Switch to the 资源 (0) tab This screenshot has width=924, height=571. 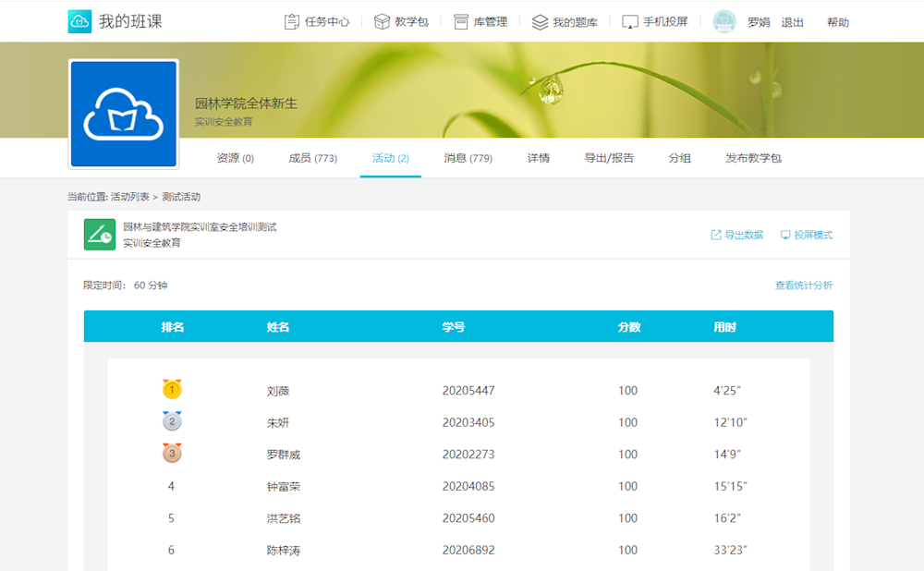(x=235, y=158)
